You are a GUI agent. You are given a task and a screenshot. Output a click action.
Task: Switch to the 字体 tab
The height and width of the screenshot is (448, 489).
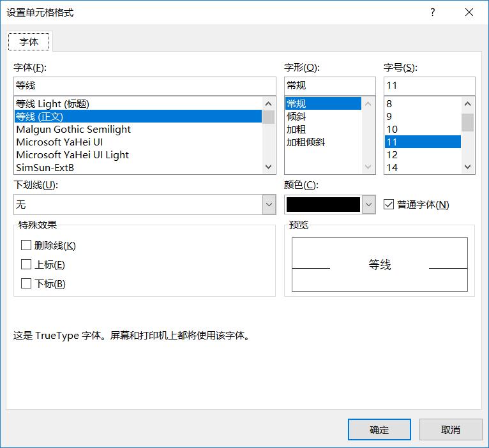[x=29, y=41]
